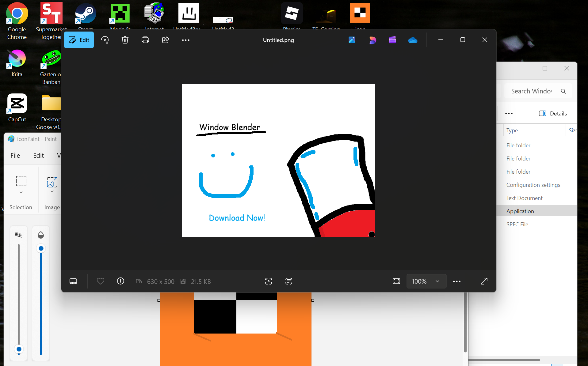The height and width of the screenshot is (366, 588).
Task: Delete the image with the trash icon
Action: click(125, 40)
